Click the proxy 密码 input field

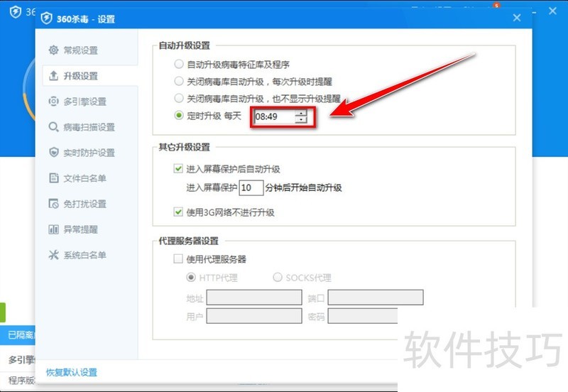point(363,316)
